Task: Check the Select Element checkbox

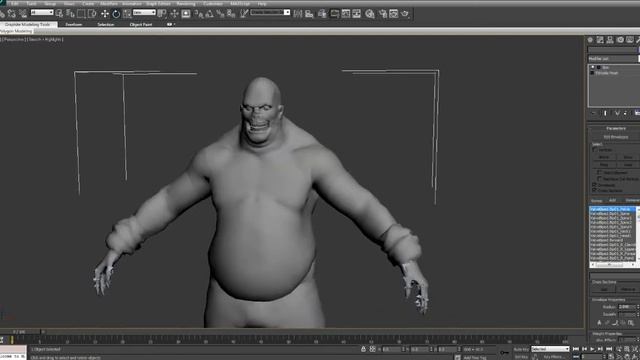Action: pyautogui.click(x=600, y=172)
